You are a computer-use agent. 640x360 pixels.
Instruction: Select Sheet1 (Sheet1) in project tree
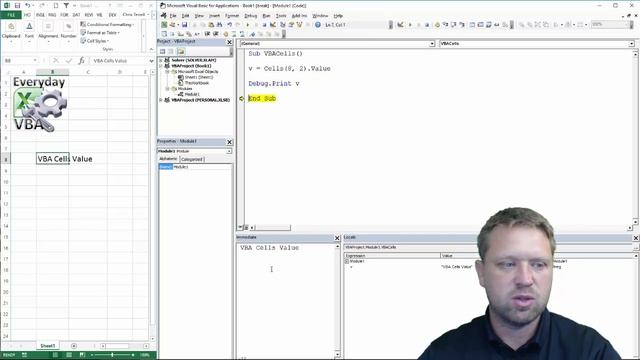199,77
